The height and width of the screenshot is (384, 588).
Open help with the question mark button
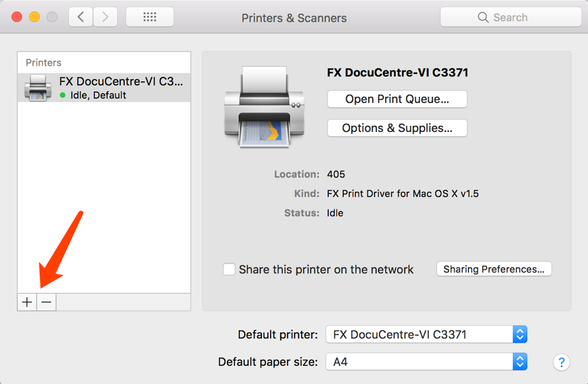(561, 362)
